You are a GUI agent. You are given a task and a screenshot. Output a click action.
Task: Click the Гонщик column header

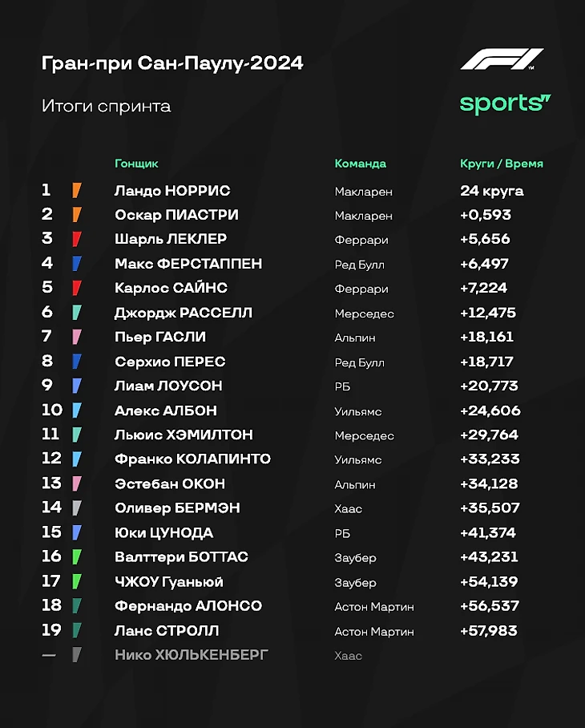[136, 164]
